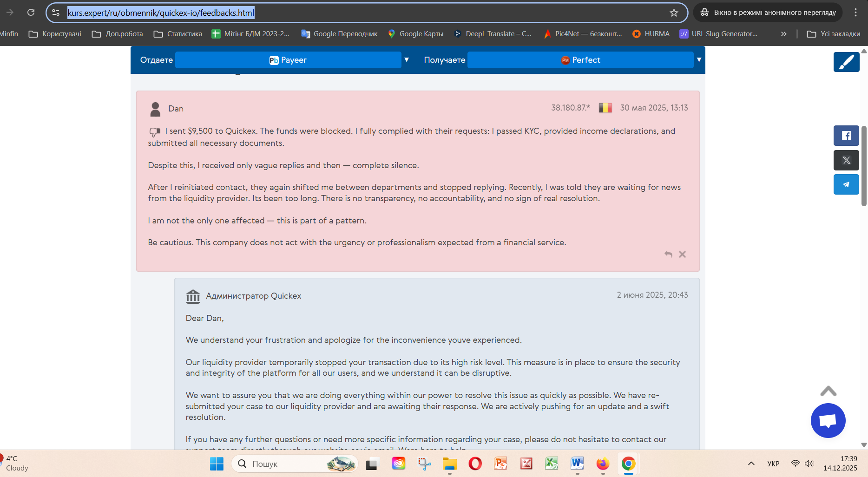Screen dimensions: 868x477
Task: Click the IP address 38.180.87.*
Action: coord(571,108)
